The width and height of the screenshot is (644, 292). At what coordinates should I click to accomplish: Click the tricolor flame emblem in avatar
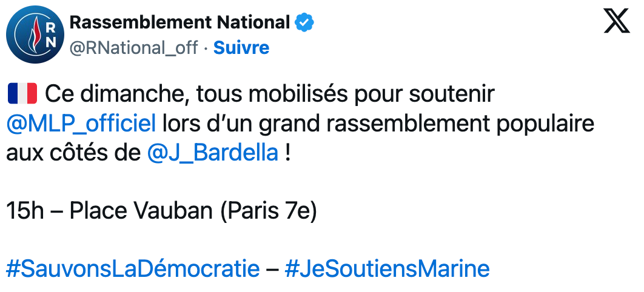34,35
